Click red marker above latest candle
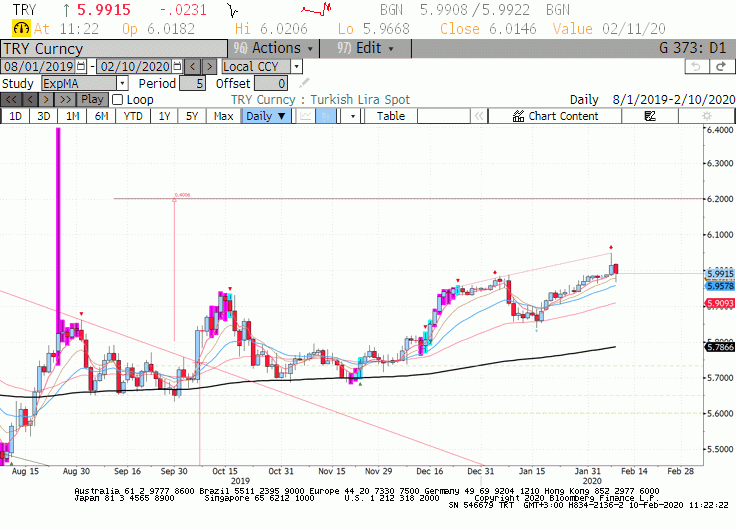The image size is (736, 530). point(611,247)
